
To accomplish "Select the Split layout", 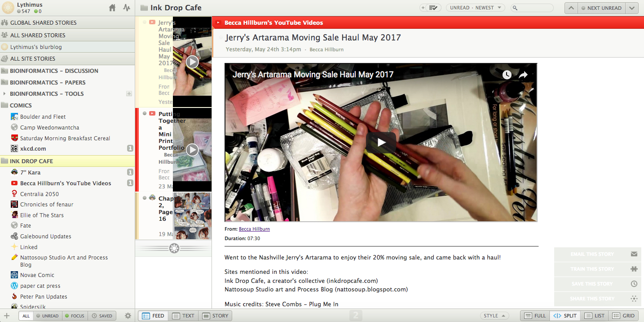I will [565, 316].
